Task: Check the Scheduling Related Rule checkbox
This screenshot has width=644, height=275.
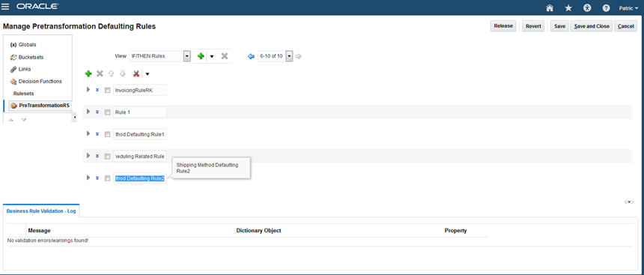Action: (107, 156)
